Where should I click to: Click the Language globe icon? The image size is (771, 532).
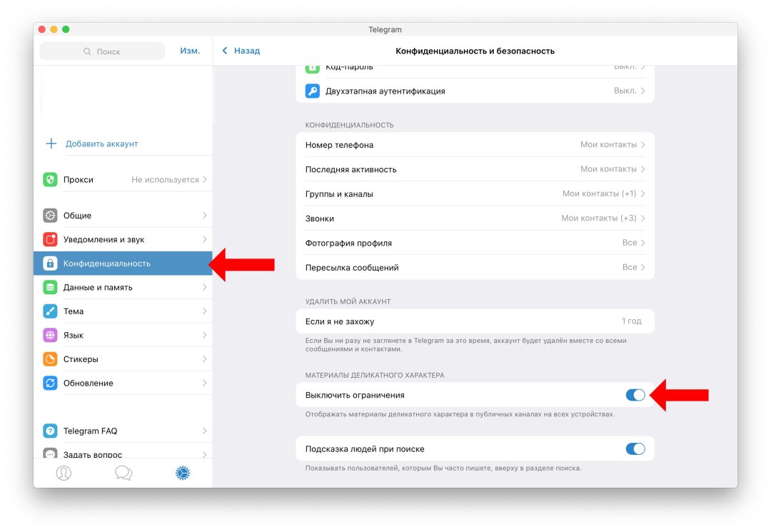pyautogui.click(x=50, y=335)
